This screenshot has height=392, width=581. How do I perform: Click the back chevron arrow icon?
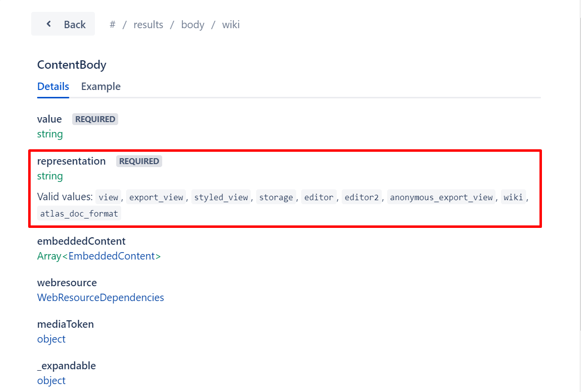[48, 23]
